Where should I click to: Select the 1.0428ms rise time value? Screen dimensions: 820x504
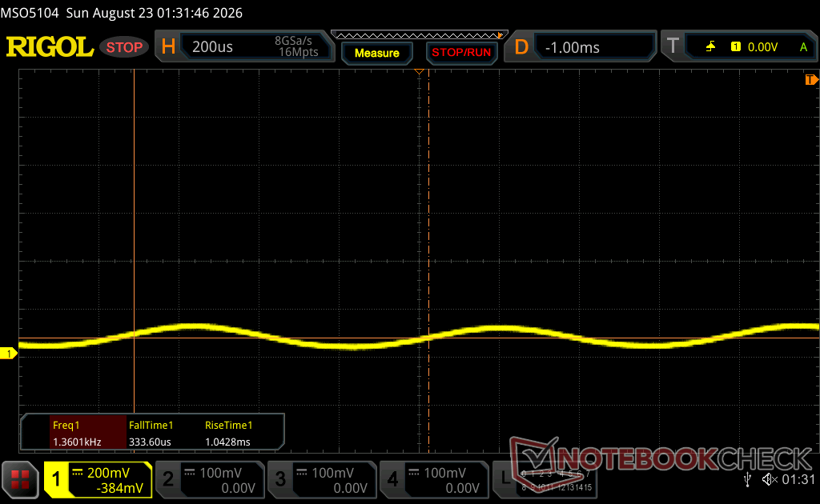(x=227, y=442)
